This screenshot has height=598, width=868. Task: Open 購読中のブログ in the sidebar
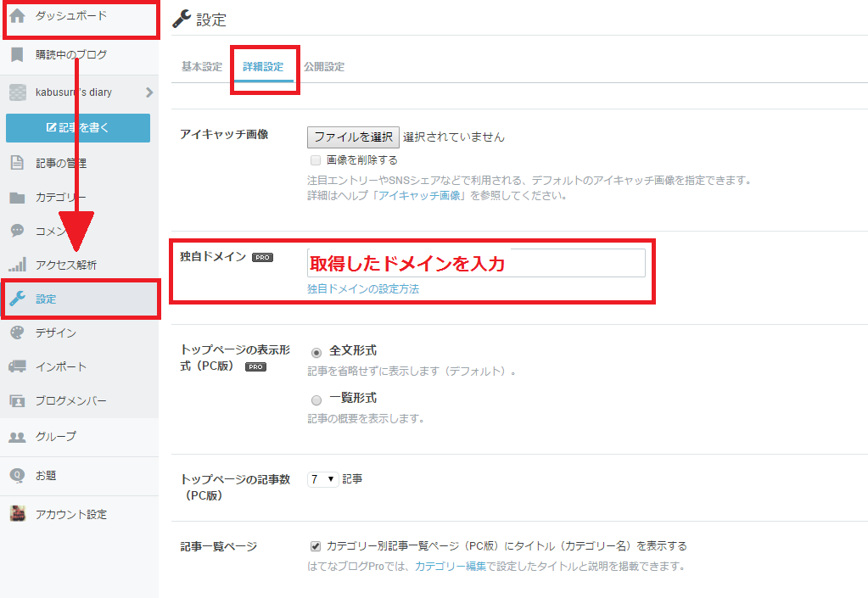[80, 55]
